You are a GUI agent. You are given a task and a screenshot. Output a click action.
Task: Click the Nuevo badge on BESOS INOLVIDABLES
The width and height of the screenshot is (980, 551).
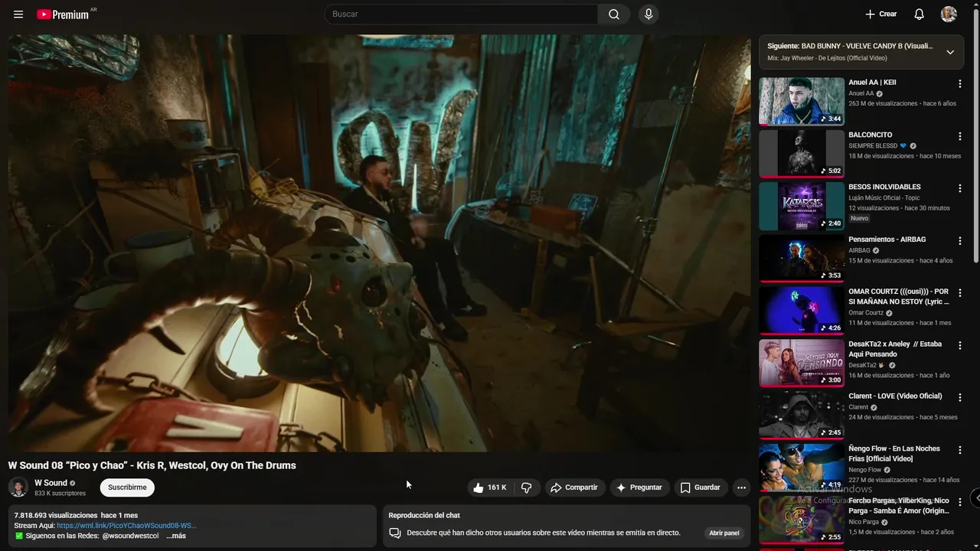(x=859, y=218)
